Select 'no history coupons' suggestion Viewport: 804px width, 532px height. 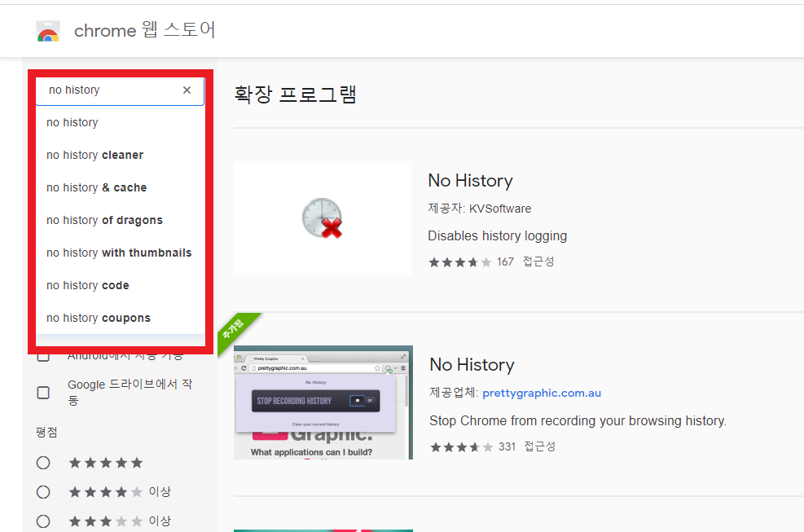pyautogui.click(x=120, y=318)
